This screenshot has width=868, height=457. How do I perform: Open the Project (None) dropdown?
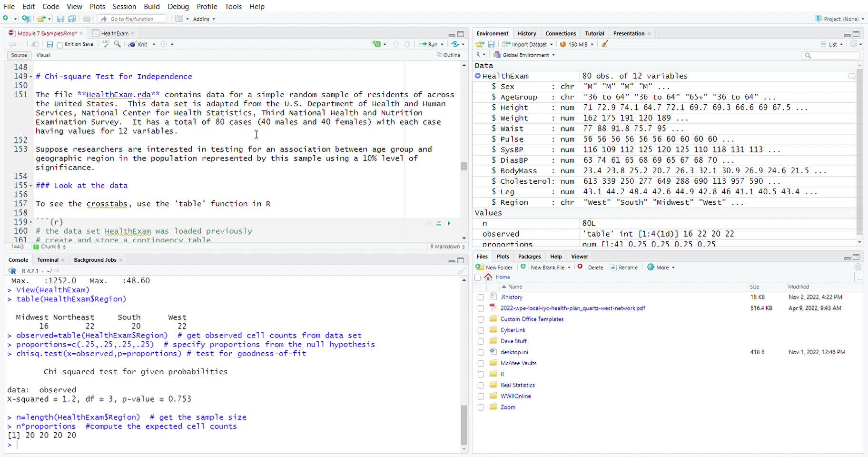839,19
